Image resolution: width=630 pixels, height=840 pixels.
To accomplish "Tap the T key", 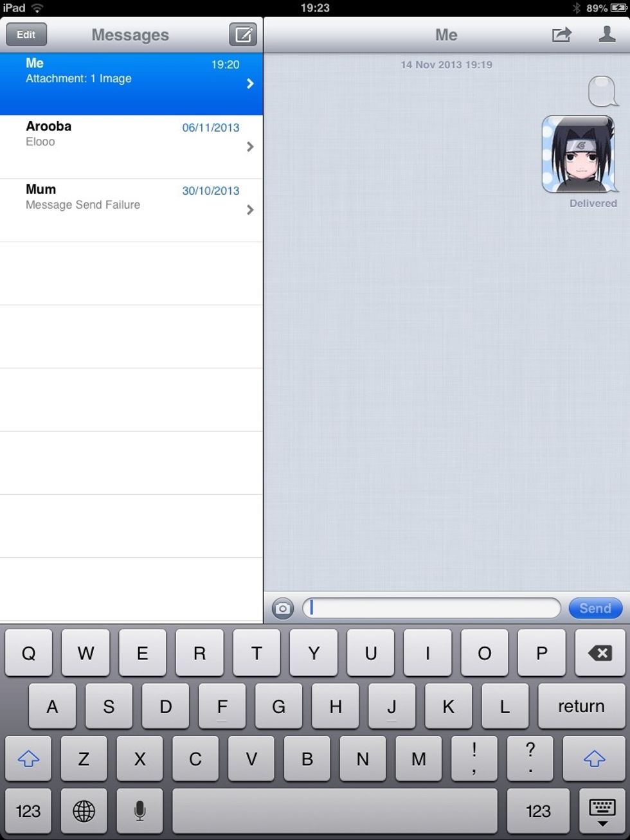I will coord(256,653).
